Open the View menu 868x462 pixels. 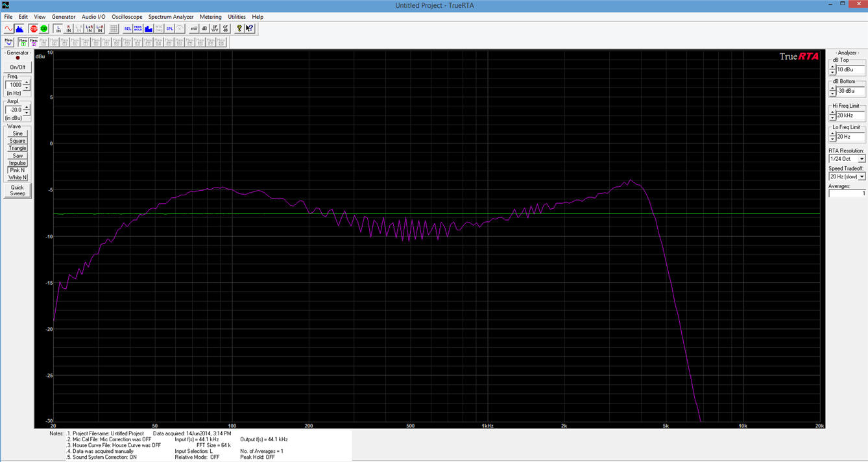(40, 17)
